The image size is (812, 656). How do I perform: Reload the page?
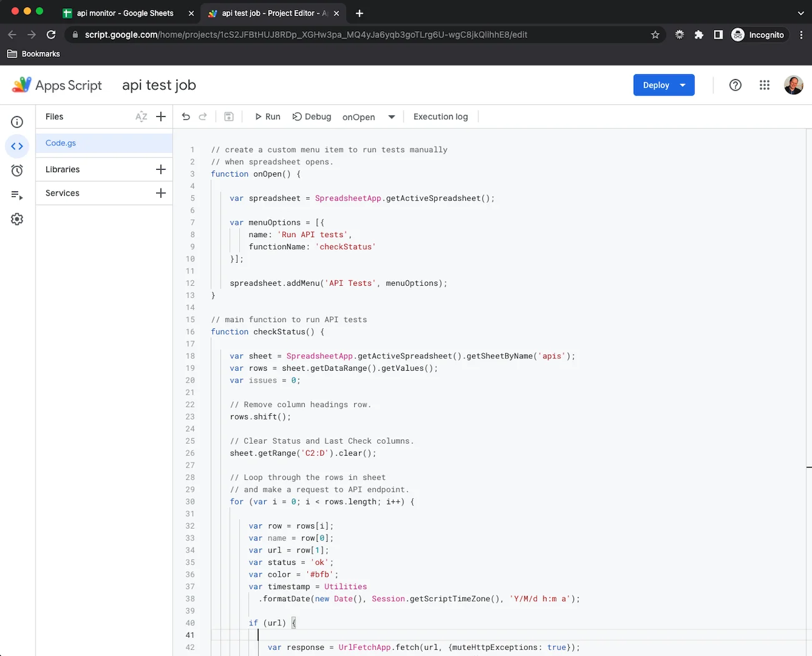pos(51,35)
